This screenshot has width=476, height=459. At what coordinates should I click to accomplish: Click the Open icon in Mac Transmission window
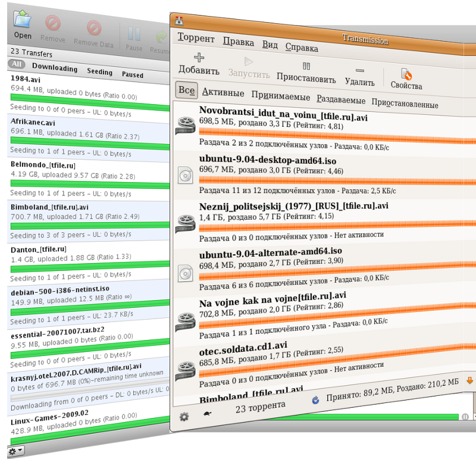click(x=22, y=19)
